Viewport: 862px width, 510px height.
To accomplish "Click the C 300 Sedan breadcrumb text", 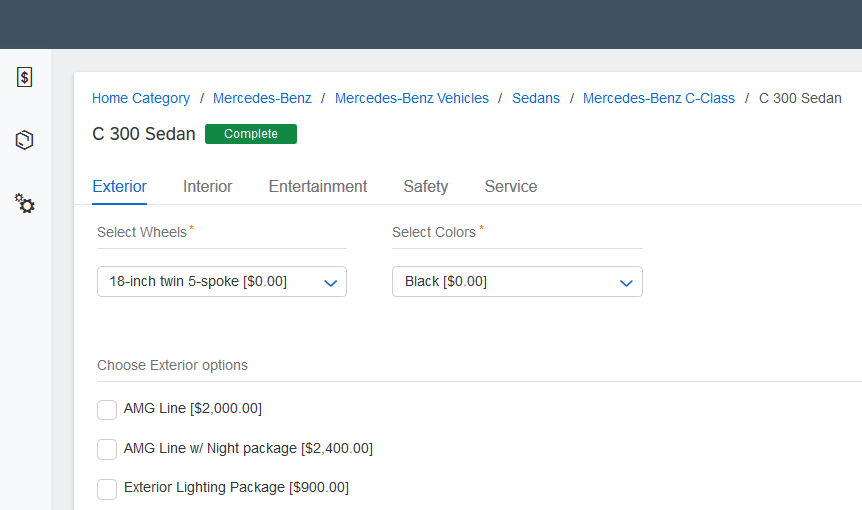I will [x=800, y=98].
